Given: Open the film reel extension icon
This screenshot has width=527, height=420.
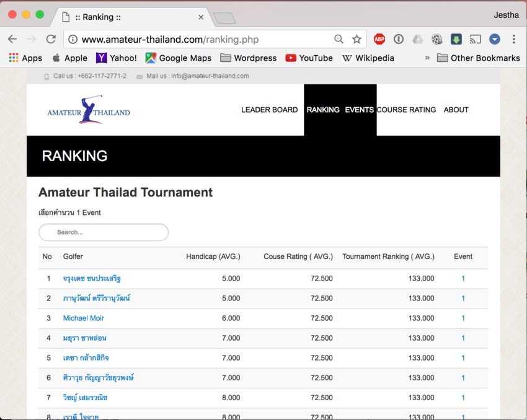Looking at the screenshot, I should [437, 38].
